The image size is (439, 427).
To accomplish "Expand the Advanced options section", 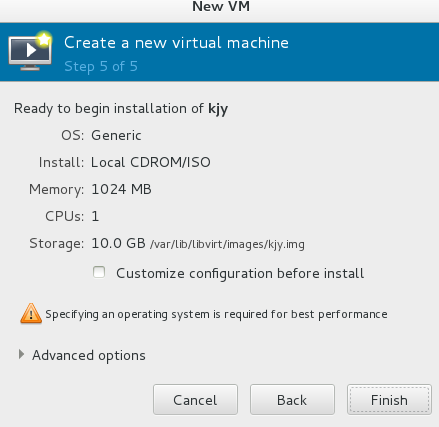I will click(x=21, y=355).
